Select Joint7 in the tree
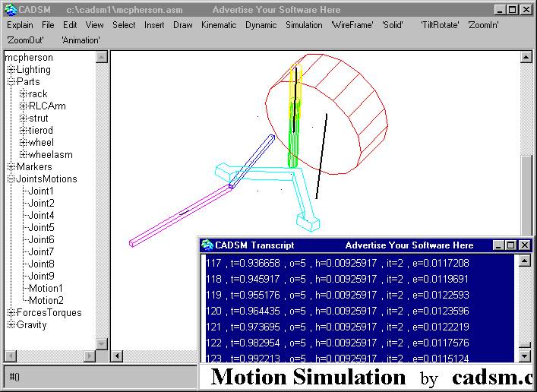Image resolution: width=537 pixels, height=392 pixels. point(41,252)
